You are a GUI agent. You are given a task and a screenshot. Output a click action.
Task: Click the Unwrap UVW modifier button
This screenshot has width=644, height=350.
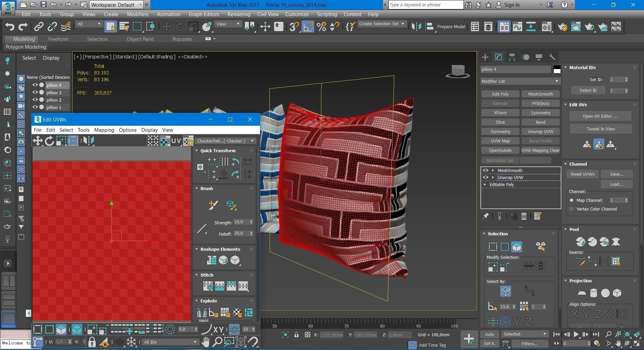[540, 132]
